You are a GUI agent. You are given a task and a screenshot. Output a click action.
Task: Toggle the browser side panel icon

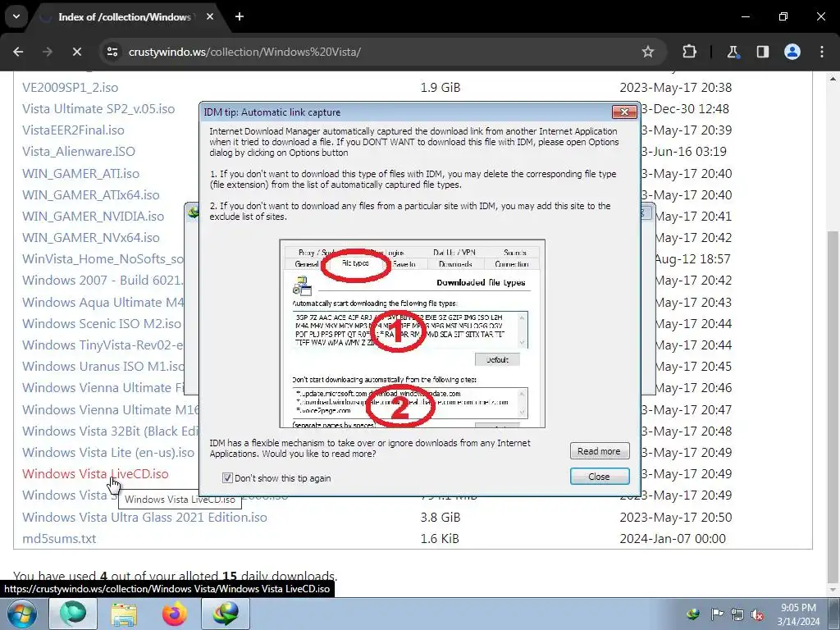coord(762,52)
